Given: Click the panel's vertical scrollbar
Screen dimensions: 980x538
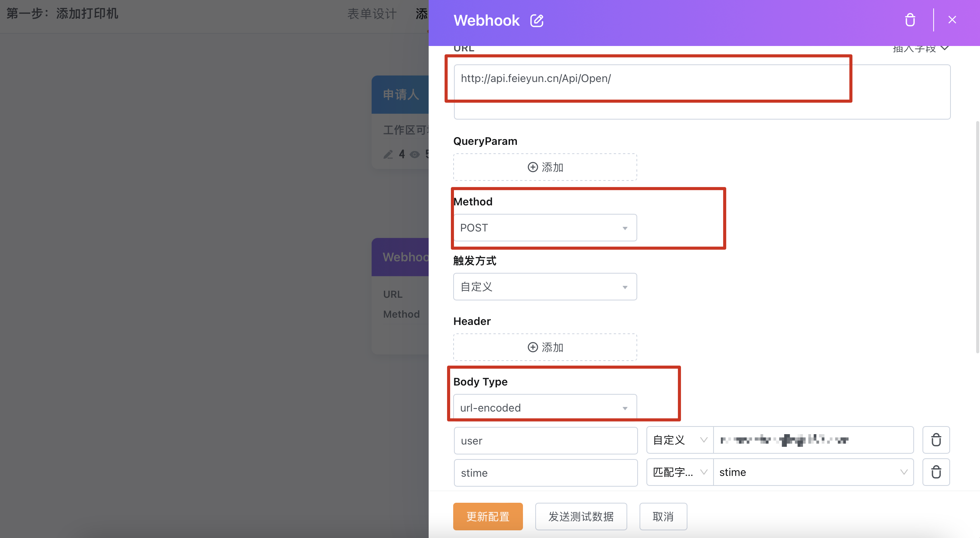Looking at the screenshot, I should (977, 237).
